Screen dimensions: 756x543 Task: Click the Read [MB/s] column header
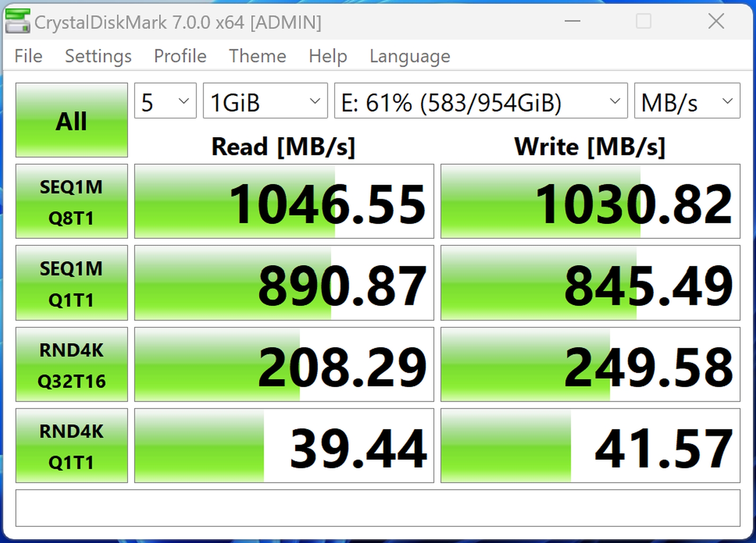point(283,147)
